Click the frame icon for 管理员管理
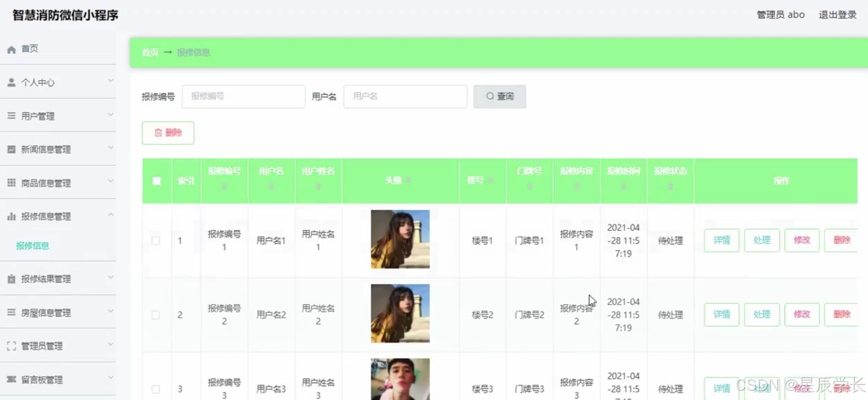 point(12,346)
